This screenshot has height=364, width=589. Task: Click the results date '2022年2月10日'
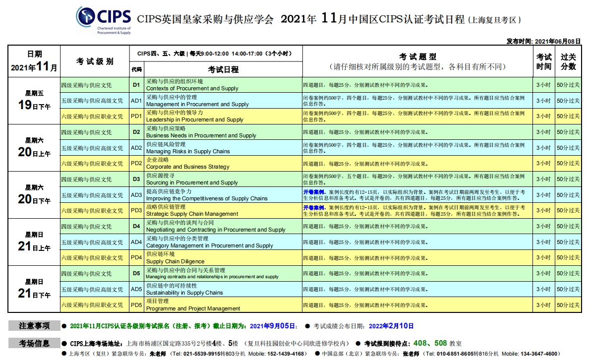(391, 326)
